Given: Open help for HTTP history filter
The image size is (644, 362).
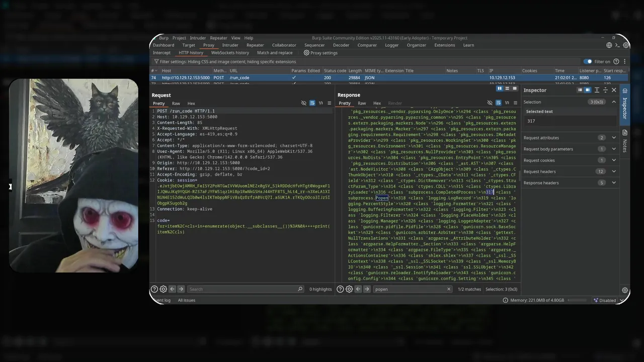Looking at the screenshot, I should (x=616, y=61).
